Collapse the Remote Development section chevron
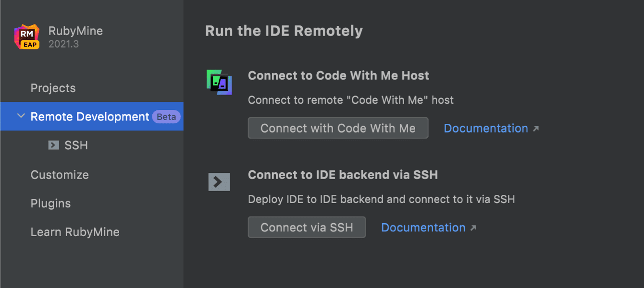 pyautogui.click(x=21, y=116)
